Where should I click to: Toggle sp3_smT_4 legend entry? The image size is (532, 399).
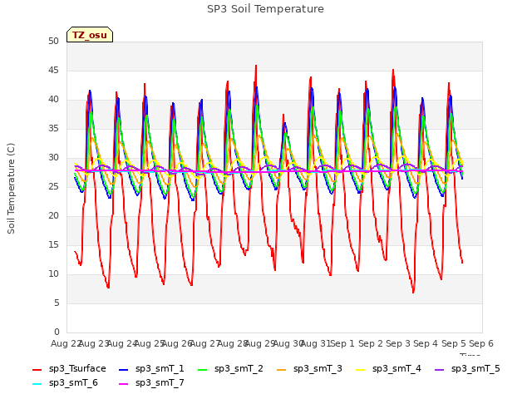[388, 369]
